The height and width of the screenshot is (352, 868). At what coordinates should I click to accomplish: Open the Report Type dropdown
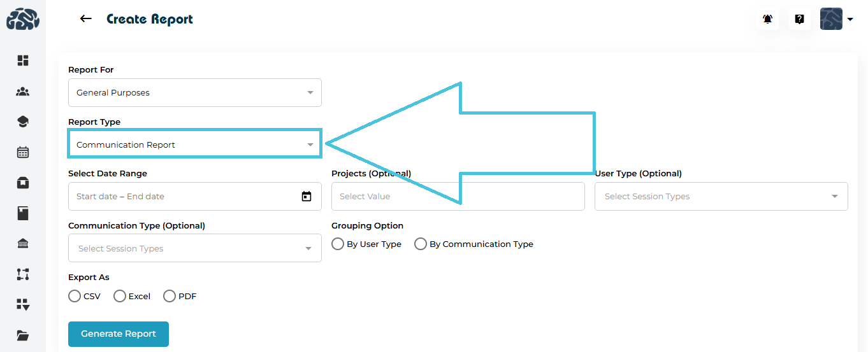point(195,145)
